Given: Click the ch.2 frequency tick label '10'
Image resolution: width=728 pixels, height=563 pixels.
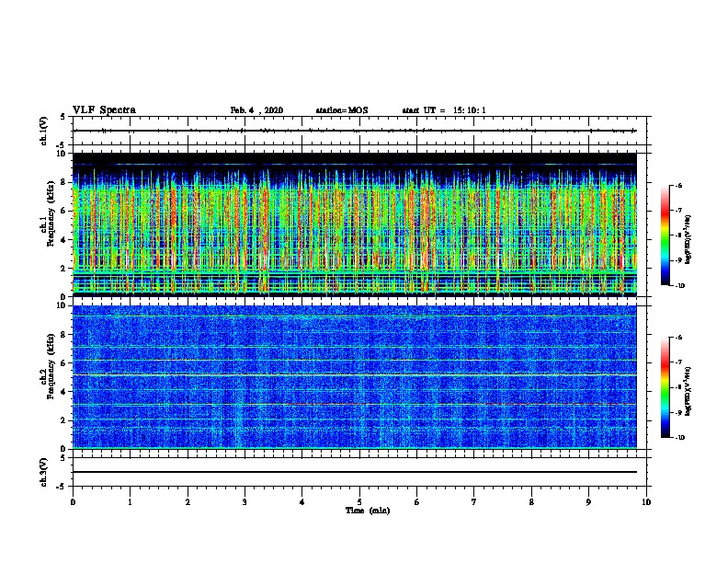Looking at the screenshot, I should pos(61,305).
